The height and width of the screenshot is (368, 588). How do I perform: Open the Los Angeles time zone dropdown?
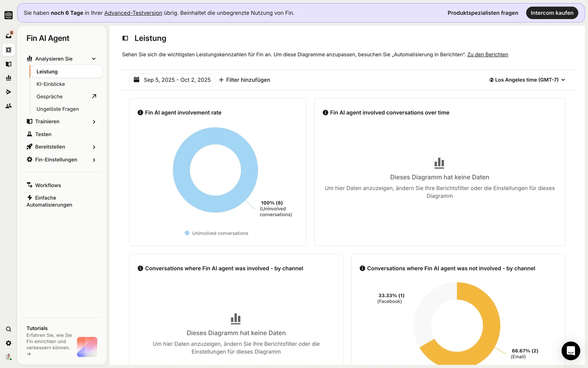[527, 80]
